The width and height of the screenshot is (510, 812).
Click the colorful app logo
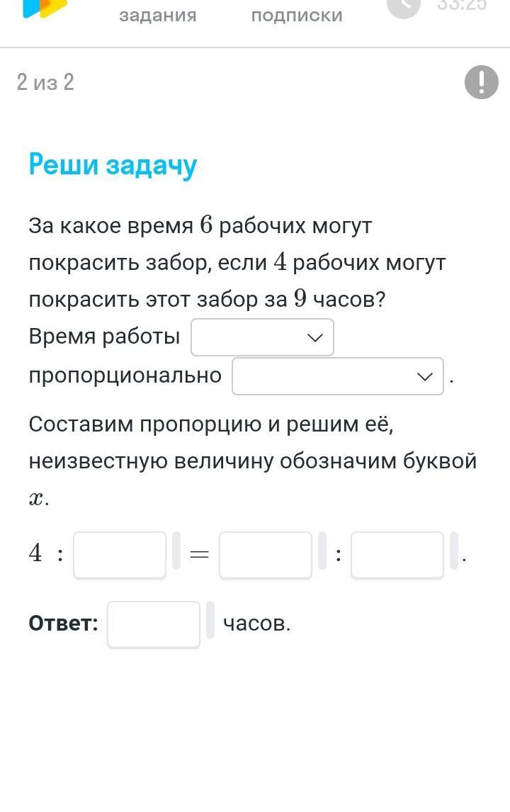point(45,9)
